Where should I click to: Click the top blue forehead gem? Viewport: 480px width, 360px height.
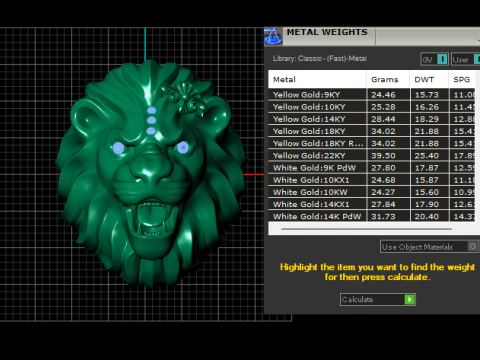(152, 110)
